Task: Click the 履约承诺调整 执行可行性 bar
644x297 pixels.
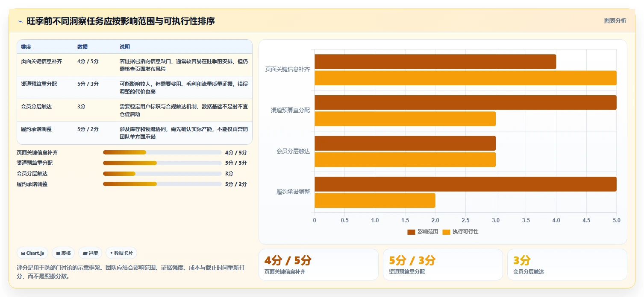Action: tap(375, 201)
